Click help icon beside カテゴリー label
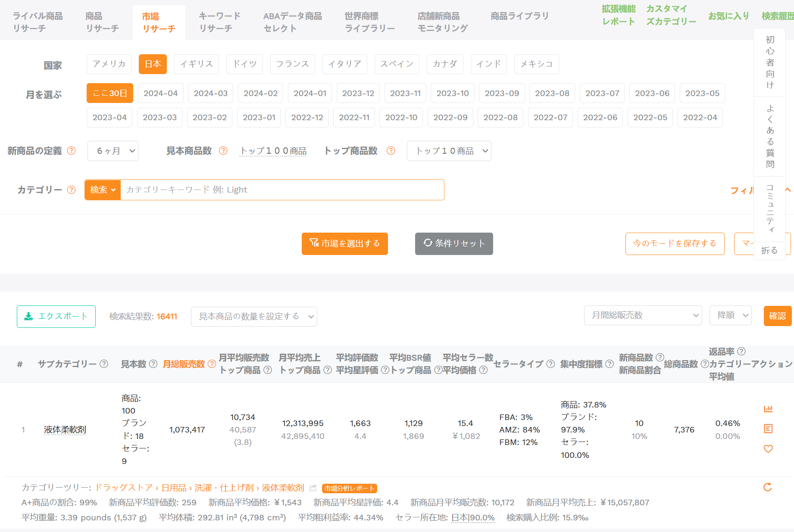The width and height of the screenshot is (794, 532). pos(72,190)
